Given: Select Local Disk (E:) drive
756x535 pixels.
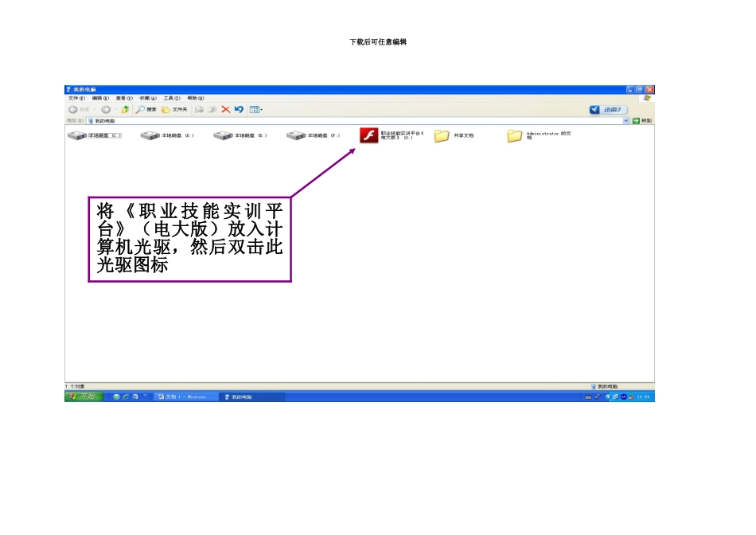Looking at the screenshot, I should point(240,135).
